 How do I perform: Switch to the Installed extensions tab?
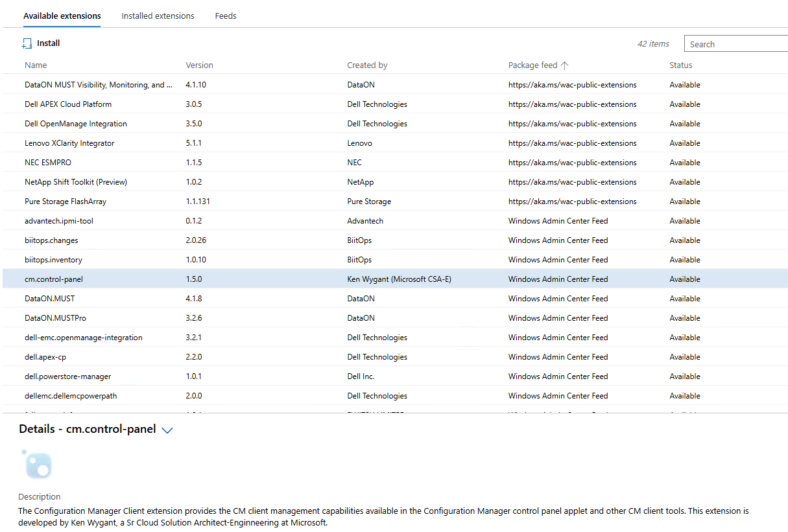158,16
